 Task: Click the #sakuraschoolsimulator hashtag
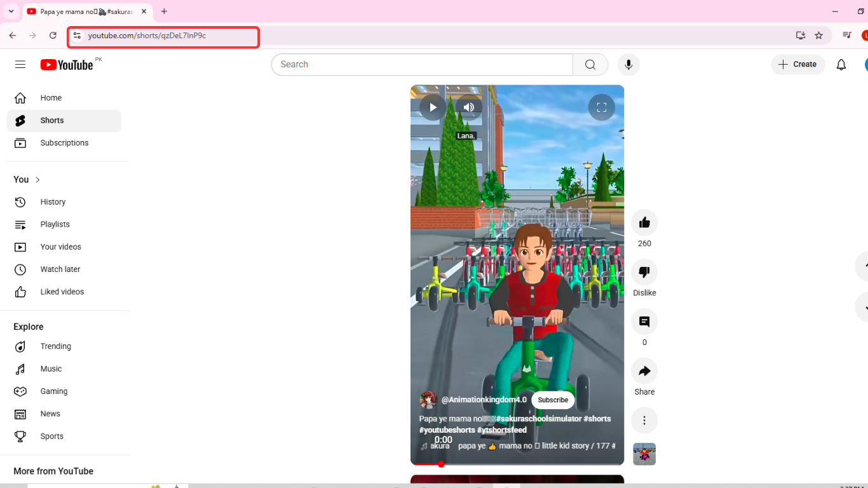pyautogui.click(x=539, y=419)
